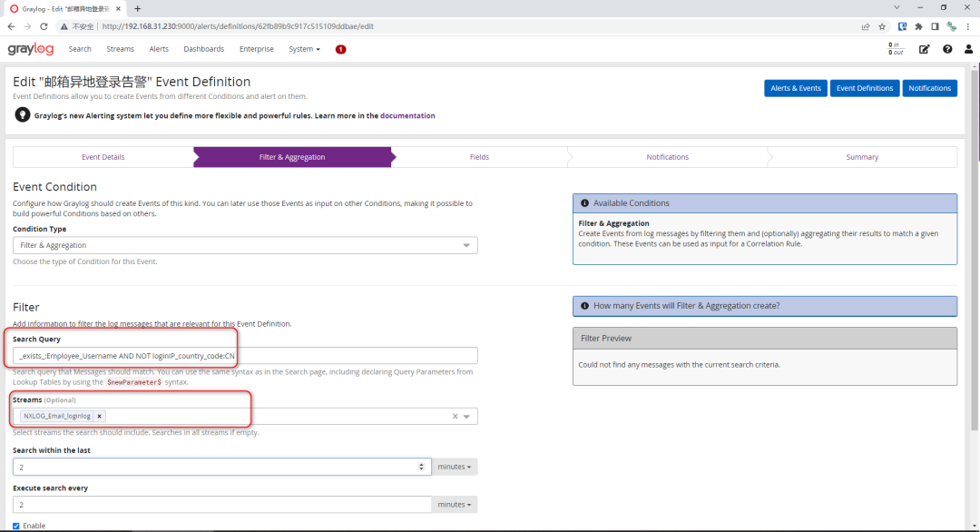Reload the page in the browser
This screenshot has height=532, width=980.
pyautogui.click(x=44, y=26)
